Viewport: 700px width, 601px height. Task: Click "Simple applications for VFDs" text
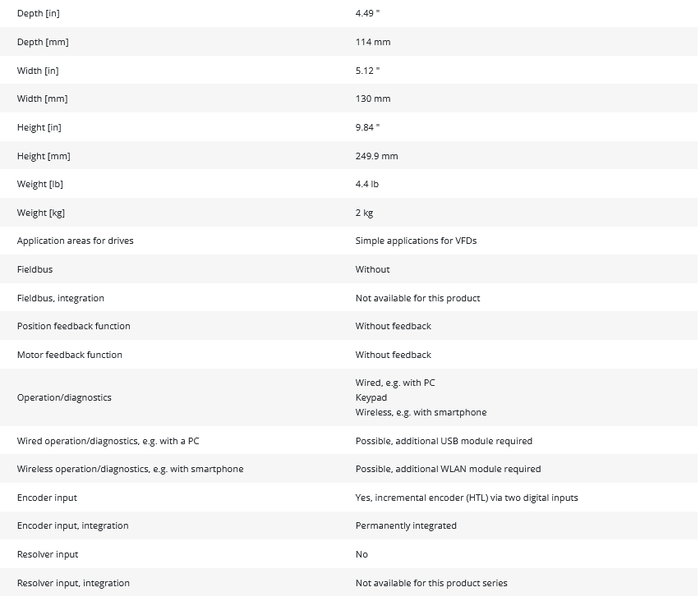click(x=416, y=241)
